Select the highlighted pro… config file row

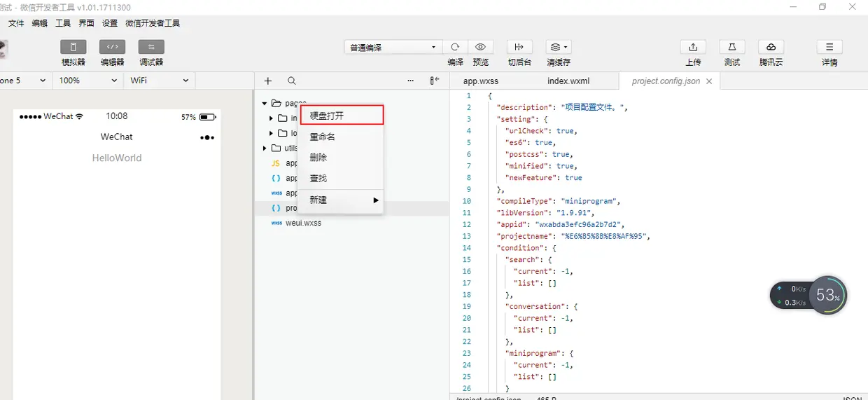click(352, 208)
